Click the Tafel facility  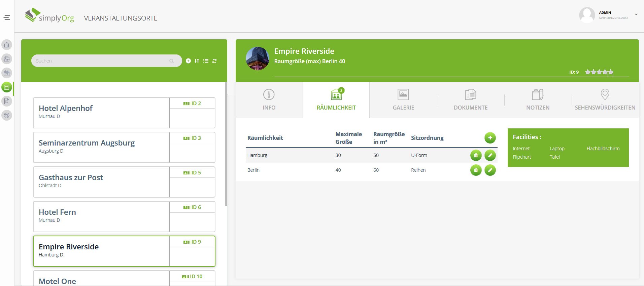tap(555, 157)
